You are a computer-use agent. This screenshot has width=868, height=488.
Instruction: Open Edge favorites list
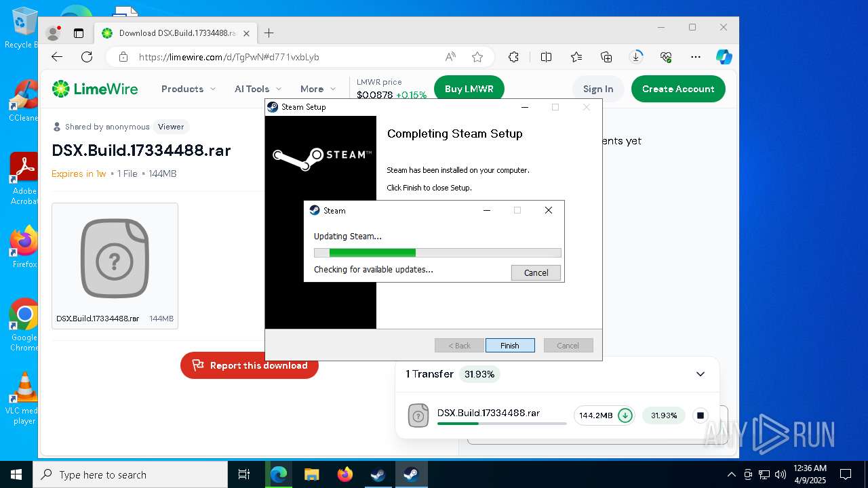(576, 57)
